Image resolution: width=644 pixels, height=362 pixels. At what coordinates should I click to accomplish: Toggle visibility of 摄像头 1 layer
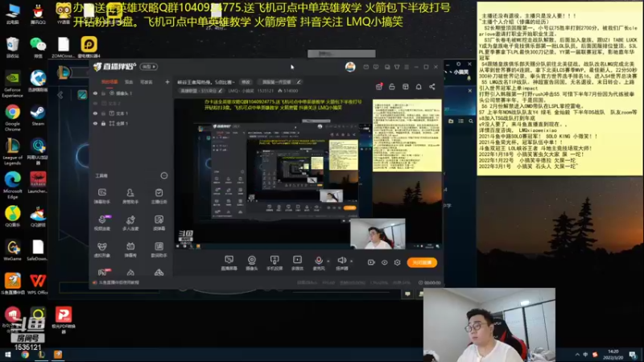95,93
